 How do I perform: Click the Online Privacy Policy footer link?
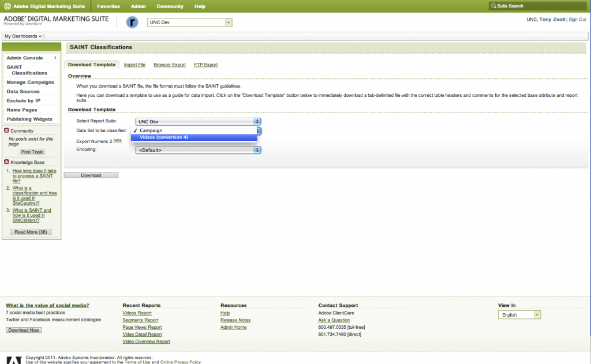tap(181, 362)
